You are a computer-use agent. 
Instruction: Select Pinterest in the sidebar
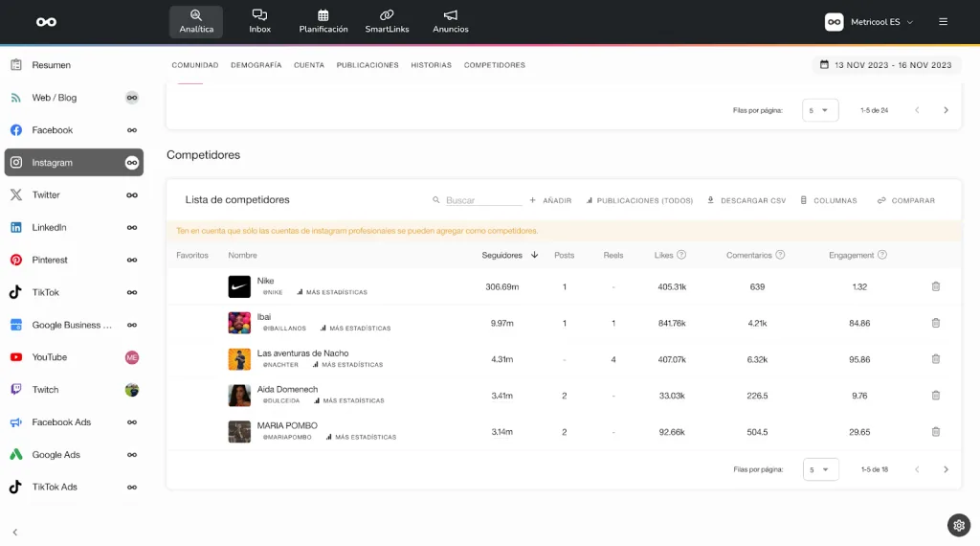[x=74, y=261]
